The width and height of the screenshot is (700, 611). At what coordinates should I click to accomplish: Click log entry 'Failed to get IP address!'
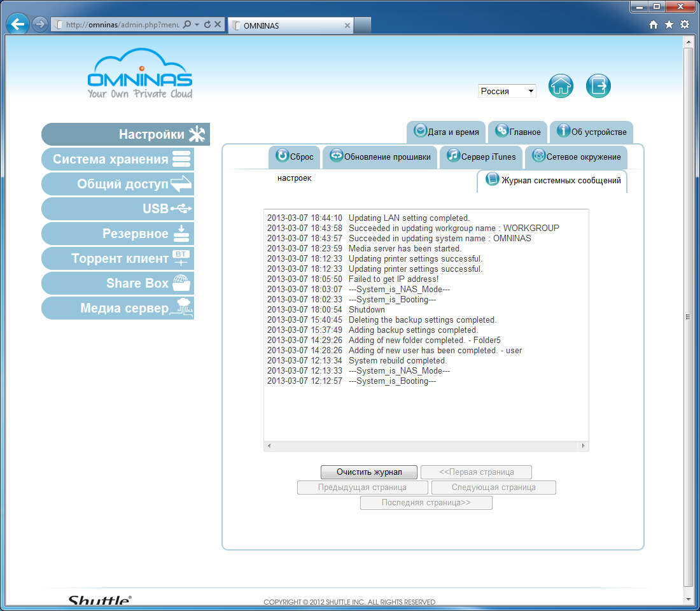tap(393, 279)
